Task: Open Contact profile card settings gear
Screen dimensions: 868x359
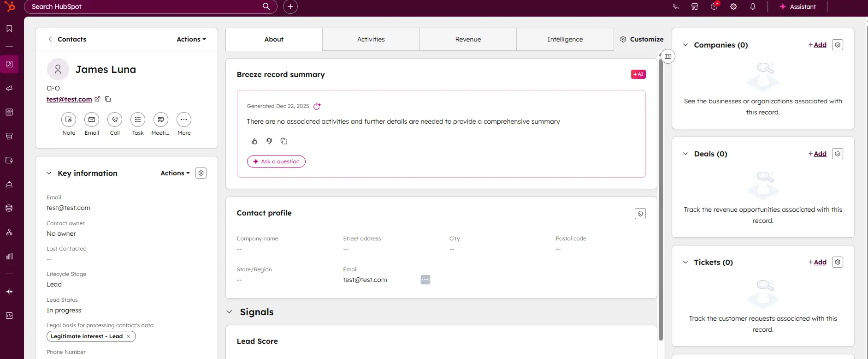Action: click(640, 214)
